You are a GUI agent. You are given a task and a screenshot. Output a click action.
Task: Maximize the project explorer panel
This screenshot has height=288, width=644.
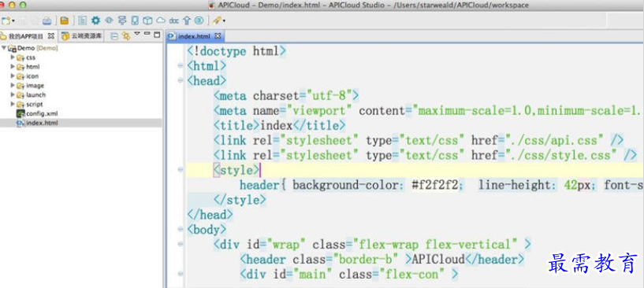click(157, 35)
